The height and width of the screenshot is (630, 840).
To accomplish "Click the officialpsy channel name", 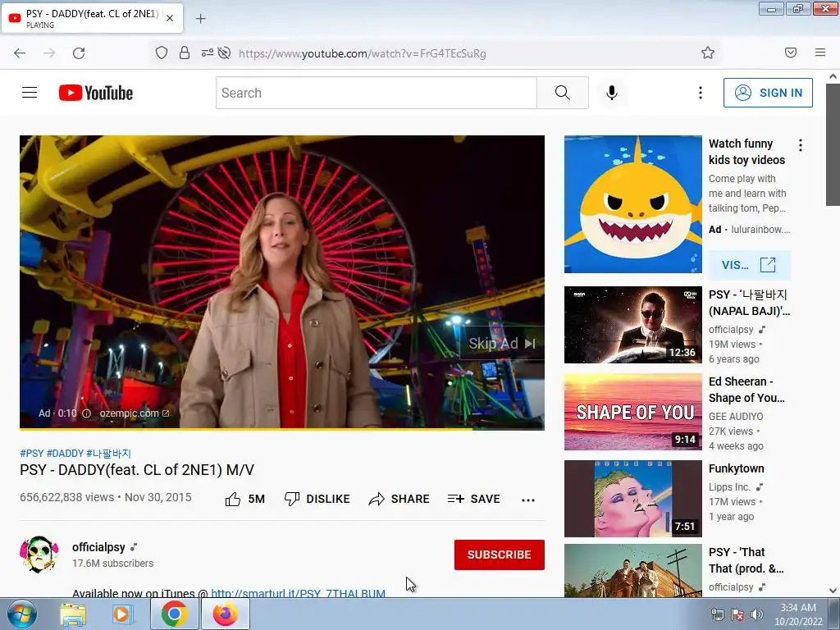I will pyautogui.click(x=98, y=547).
